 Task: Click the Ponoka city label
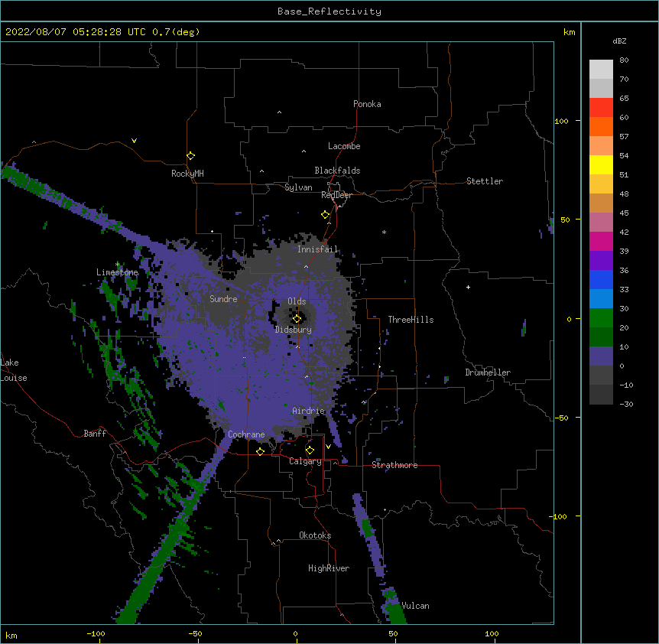pos(367,104)
